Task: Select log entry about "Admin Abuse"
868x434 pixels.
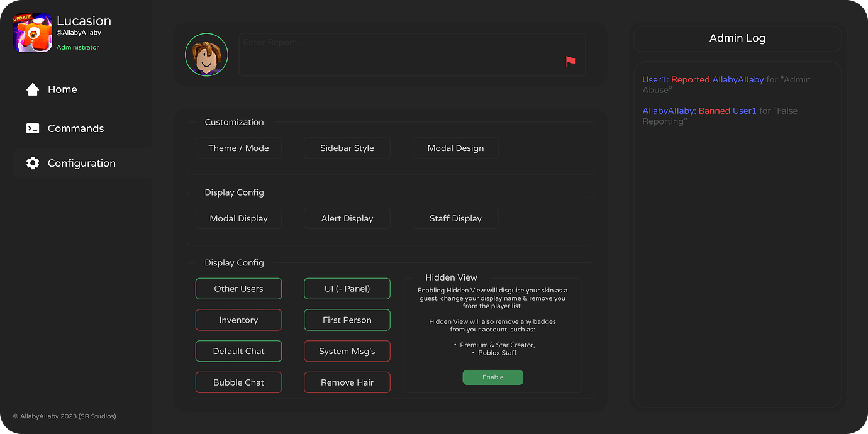Action: tap(726, 85)
